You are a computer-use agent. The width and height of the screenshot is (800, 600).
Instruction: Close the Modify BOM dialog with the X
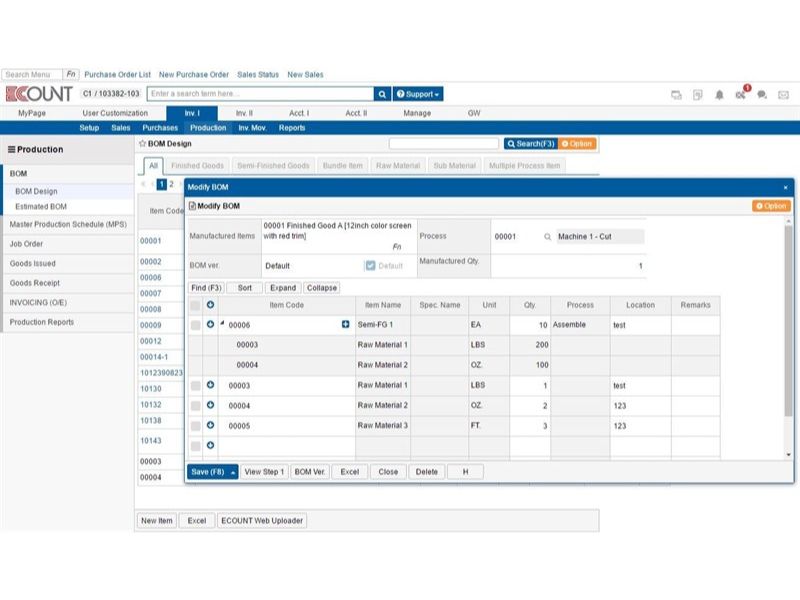pyautogui.click(x=786, y=188)
